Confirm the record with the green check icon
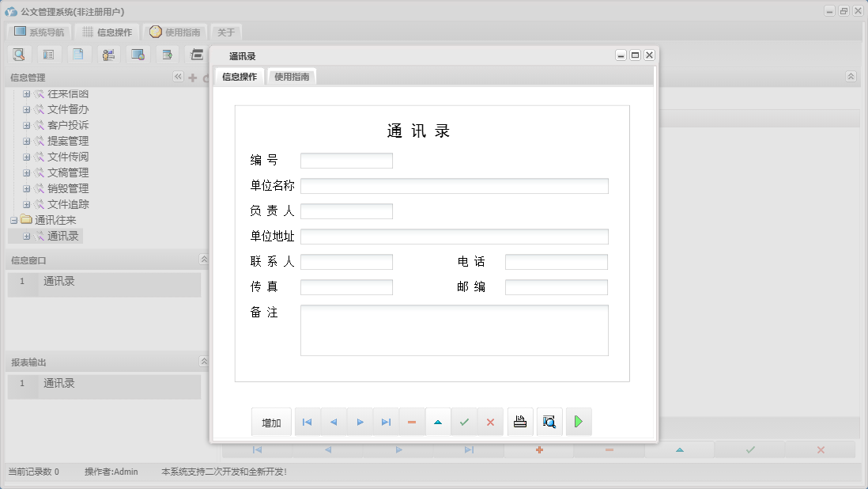868x489 pixels. point(464,422)
